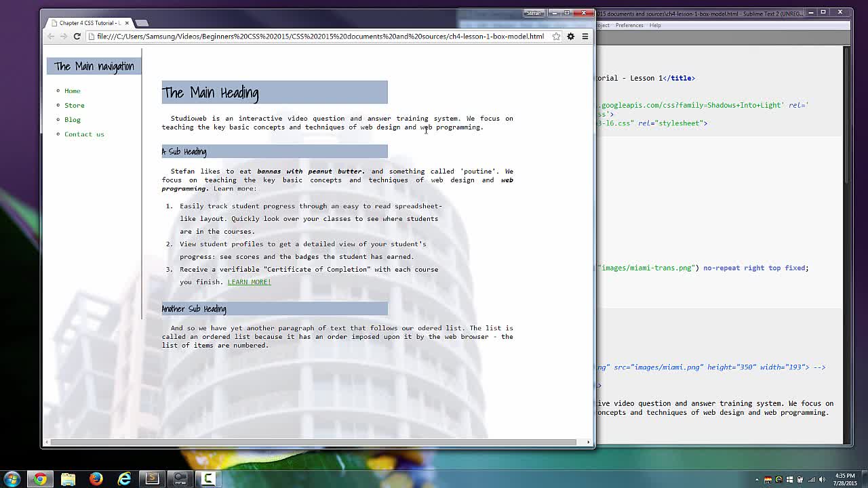868x488 pixels.
Task: Click the commented miami.png img code line
Action: 711,367
